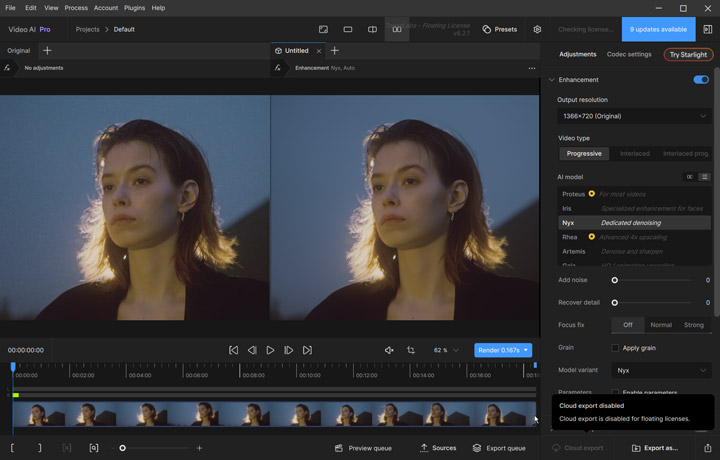Click the timeline zoom-to-fit icon
This screenshot has width=720, height=460.
[x=94, y=448]
